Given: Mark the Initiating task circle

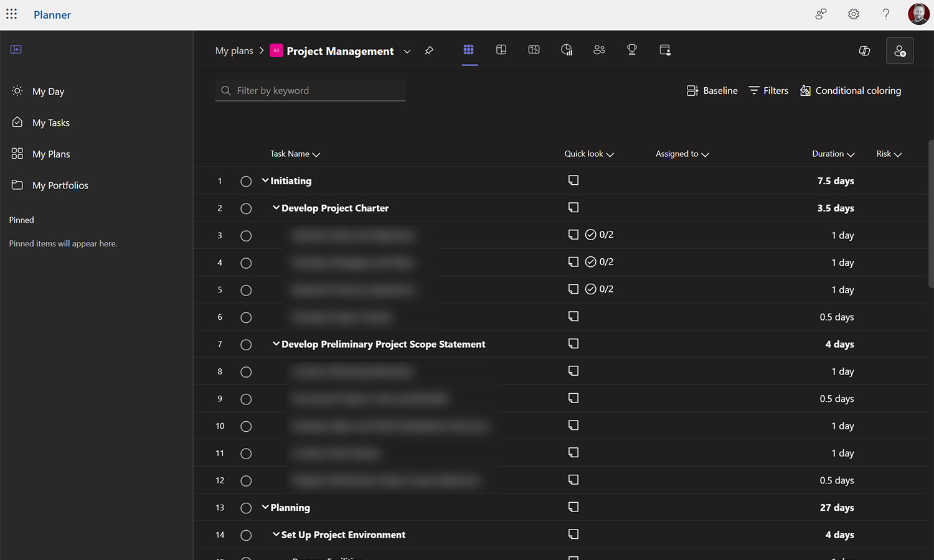Looking at the screenshot, I should coord(246,181).
